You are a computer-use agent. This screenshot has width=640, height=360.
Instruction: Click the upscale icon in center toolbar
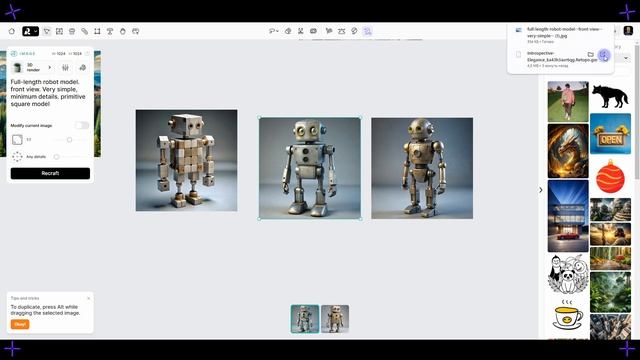click(x=341, y=31)
